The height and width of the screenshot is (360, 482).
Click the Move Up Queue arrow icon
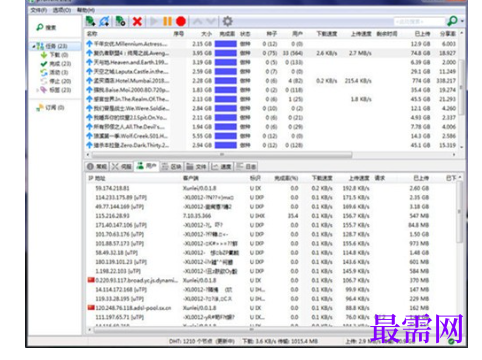pyautogui.click(x=198, y=22)
